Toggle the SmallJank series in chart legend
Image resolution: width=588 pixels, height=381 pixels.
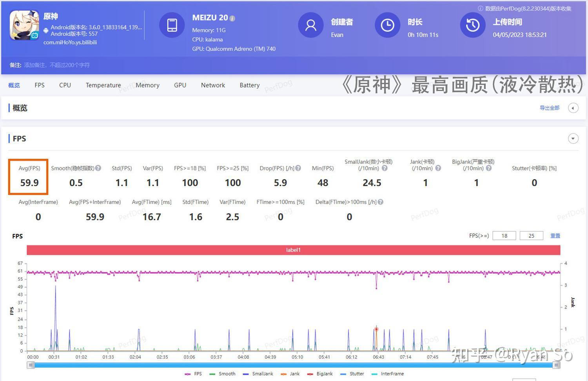coord(258,374)
